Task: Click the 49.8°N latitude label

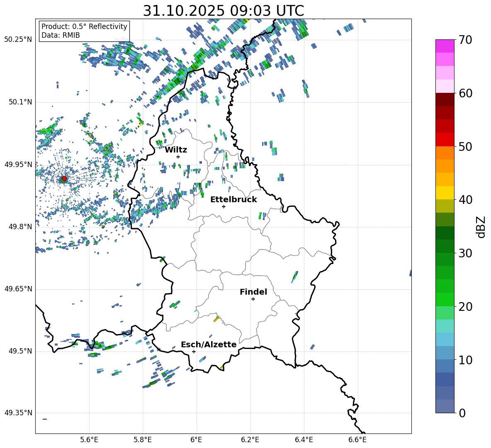Action: 20,227
